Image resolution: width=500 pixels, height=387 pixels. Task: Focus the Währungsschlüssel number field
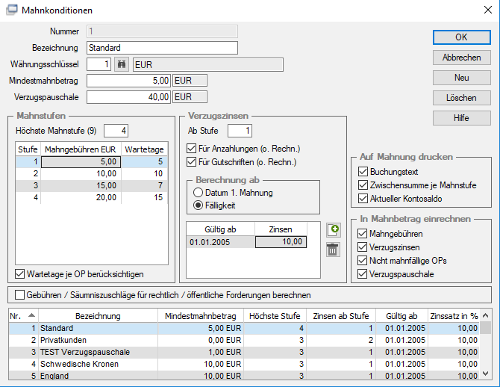point(99,64)
